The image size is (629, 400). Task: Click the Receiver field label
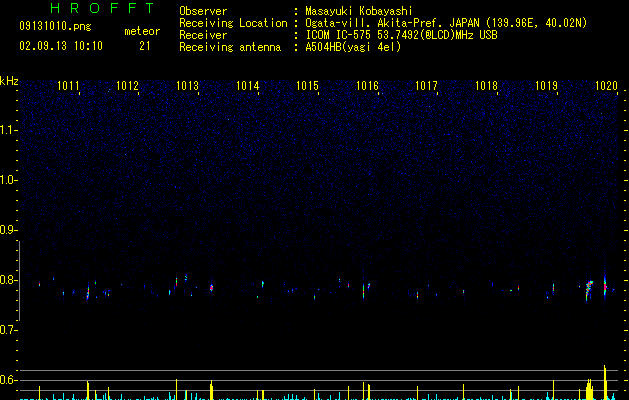[x=203, y=35]
